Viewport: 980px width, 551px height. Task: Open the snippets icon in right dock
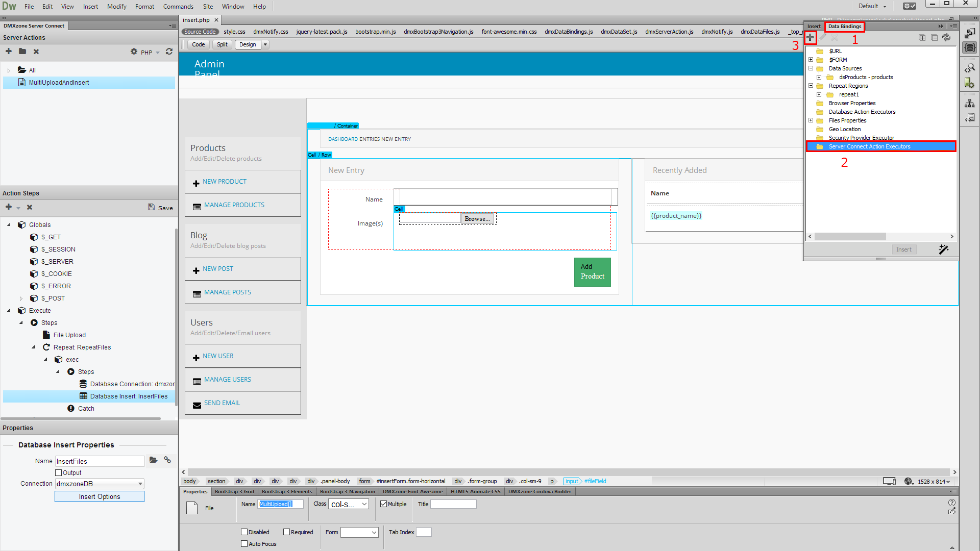pos(970,118)
